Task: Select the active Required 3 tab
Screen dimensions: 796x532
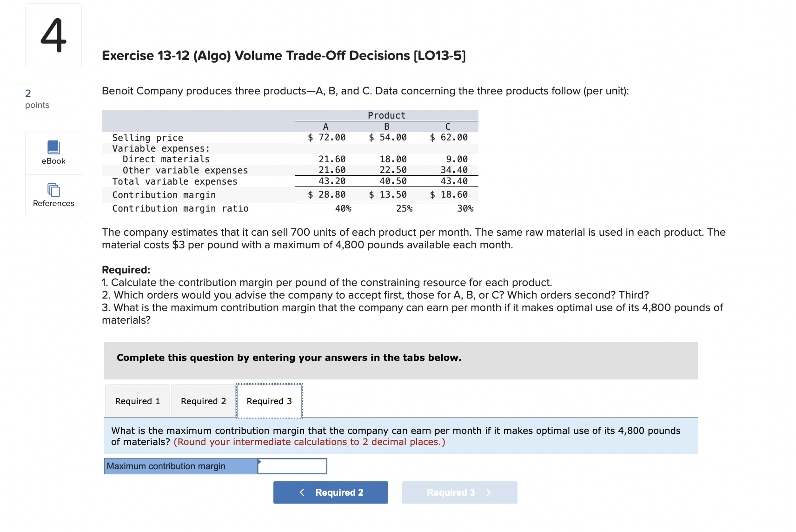Action: (269, 400)
